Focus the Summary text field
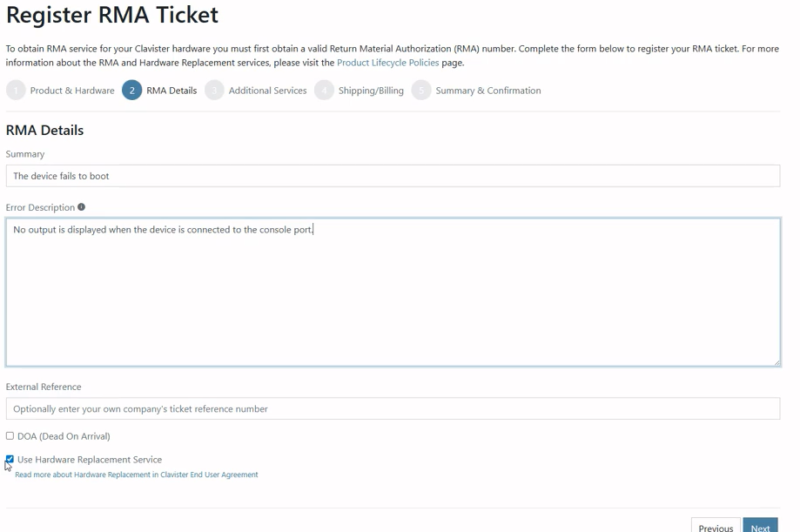 click(x=393, y=176)
